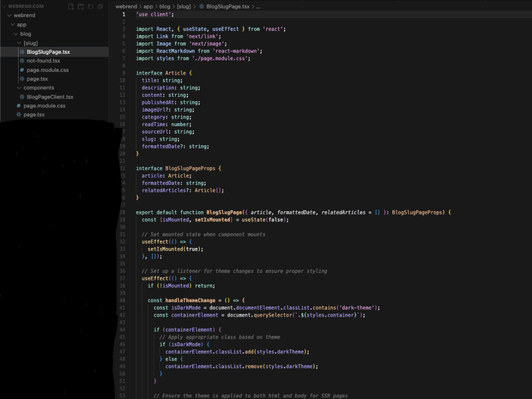Image resolution: width=532 pixels, height=399 pixels.
Task: Collapse the [slug] folder chevron
Action: [x=19, y=43]
